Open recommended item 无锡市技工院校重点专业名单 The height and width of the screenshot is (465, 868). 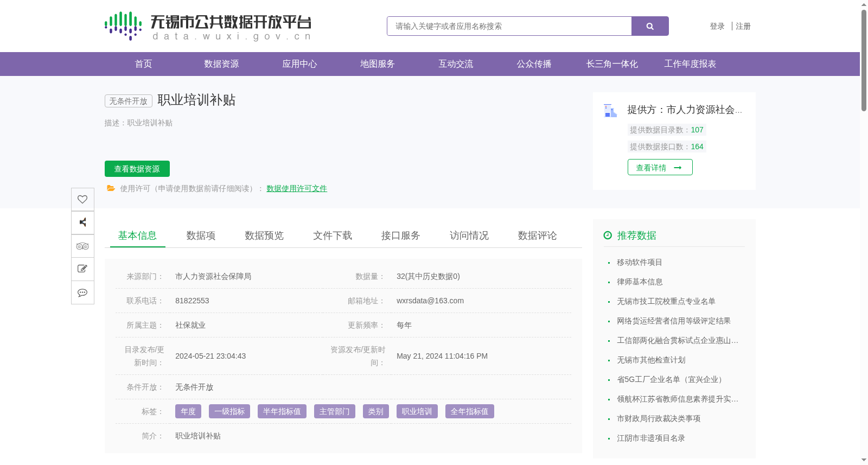tap(666, 301)
